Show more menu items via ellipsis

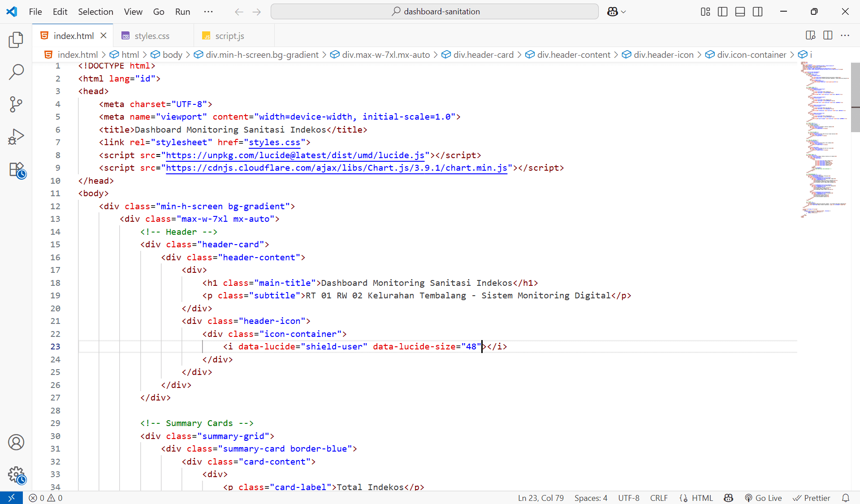(208, 12)
